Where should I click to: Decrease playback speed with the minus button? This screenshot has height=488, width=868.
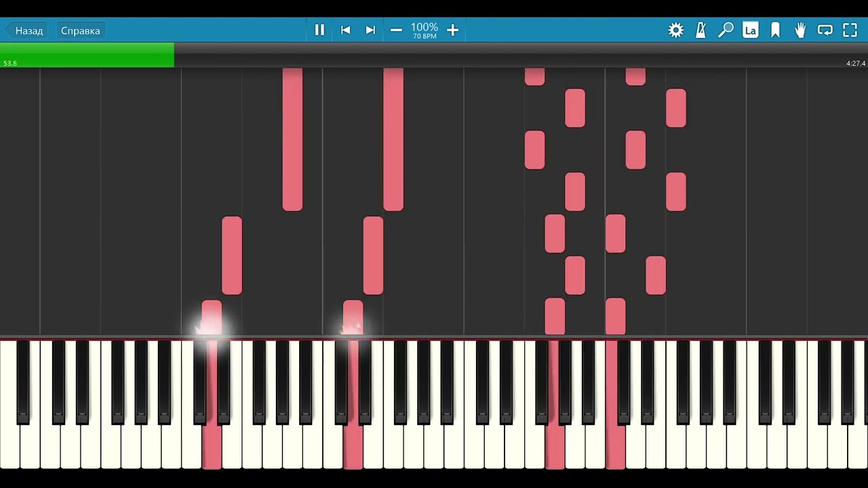click(x=396, y=30)
